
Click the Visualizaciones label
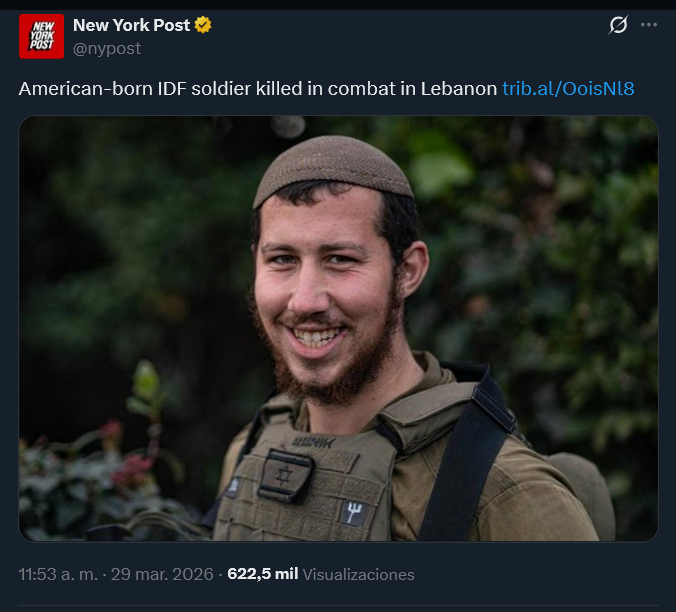click(x=358, y=575)
